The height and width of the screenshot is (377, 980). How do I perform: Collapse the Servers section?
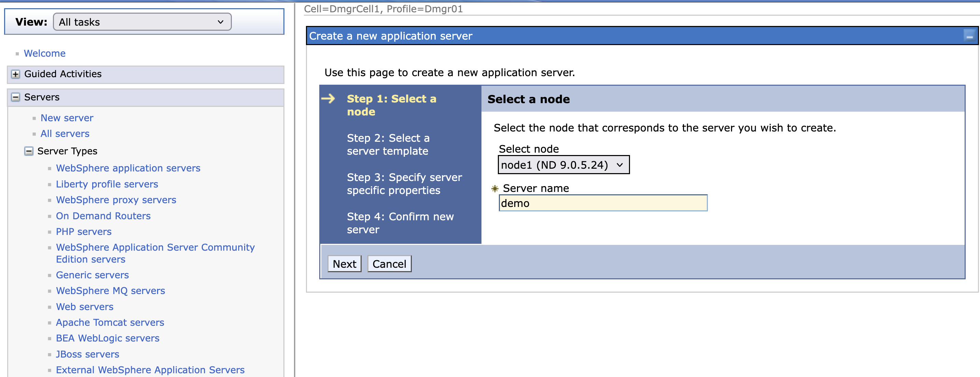[x=15, y=97]
